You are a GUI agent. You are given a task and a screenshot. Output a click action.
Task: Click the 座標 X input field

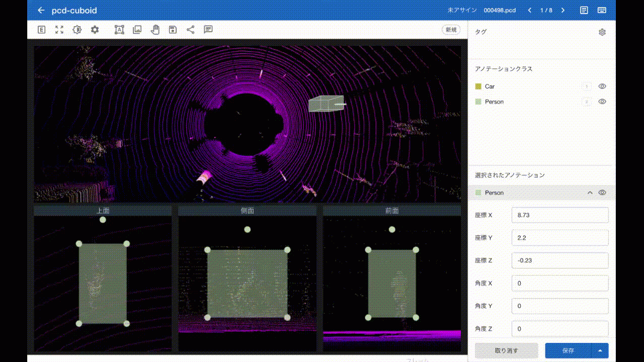(x=559, y=215)
